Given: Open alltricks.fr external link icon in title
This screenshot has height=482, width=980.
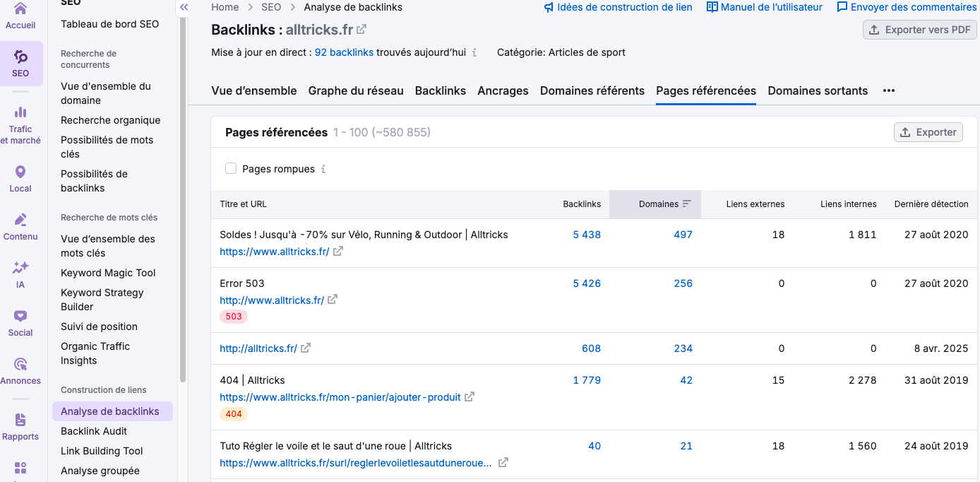Looking at the screenshot, I should point(361,30).
